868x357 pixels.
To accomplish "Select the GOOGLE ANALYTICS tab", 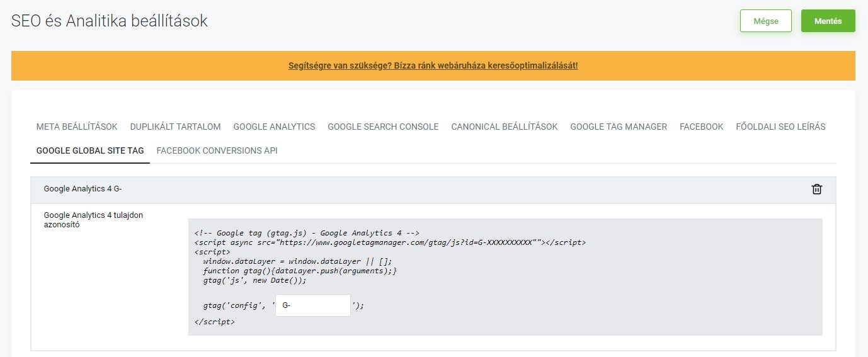I will click(x=274, y=127).
